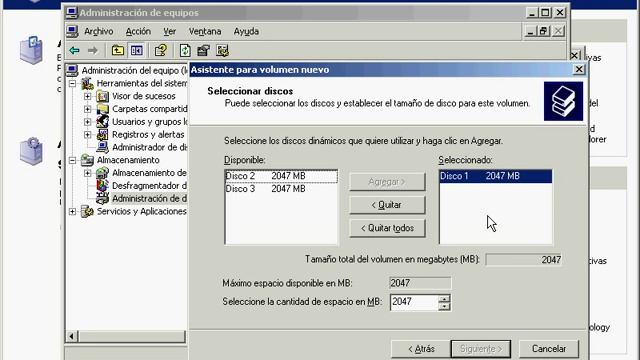This screenshot has height=360, width=640.
Task: Expand the Visor de sucesos node
Action: [87, 96]
